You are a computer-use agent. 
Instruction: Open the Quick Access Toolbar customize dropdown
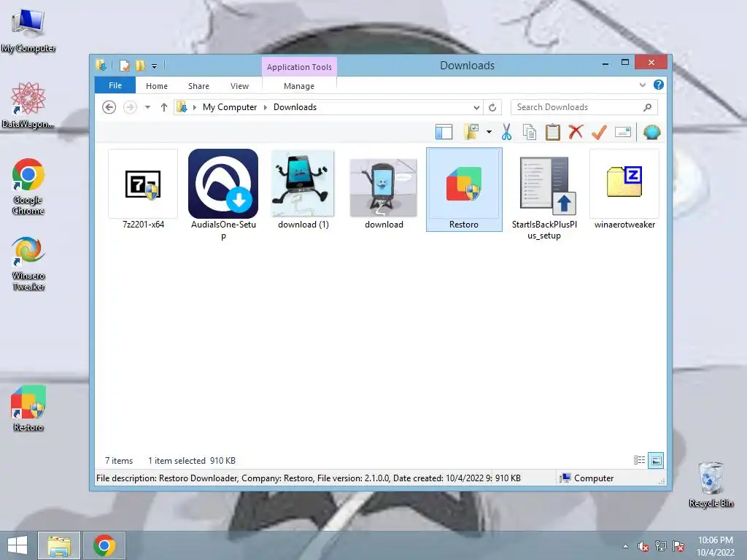click(155, 66)
